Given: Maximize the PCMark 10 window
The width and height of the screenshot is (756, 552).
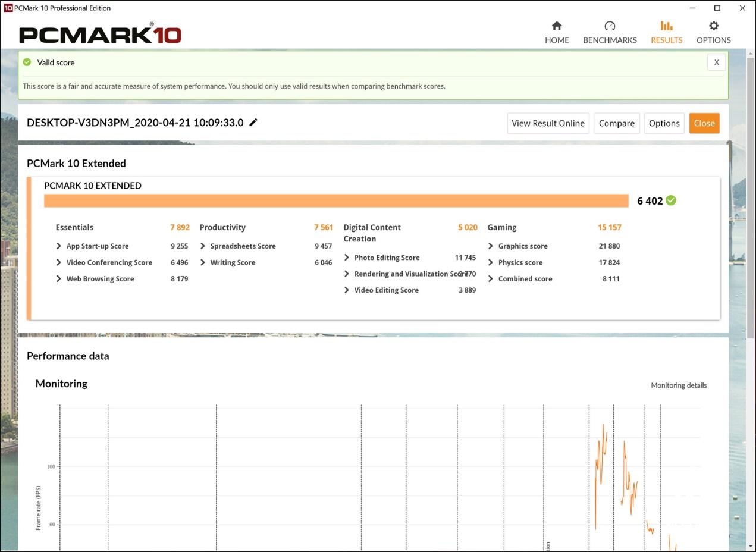Looking at the screenshot, I should (717, 8).
